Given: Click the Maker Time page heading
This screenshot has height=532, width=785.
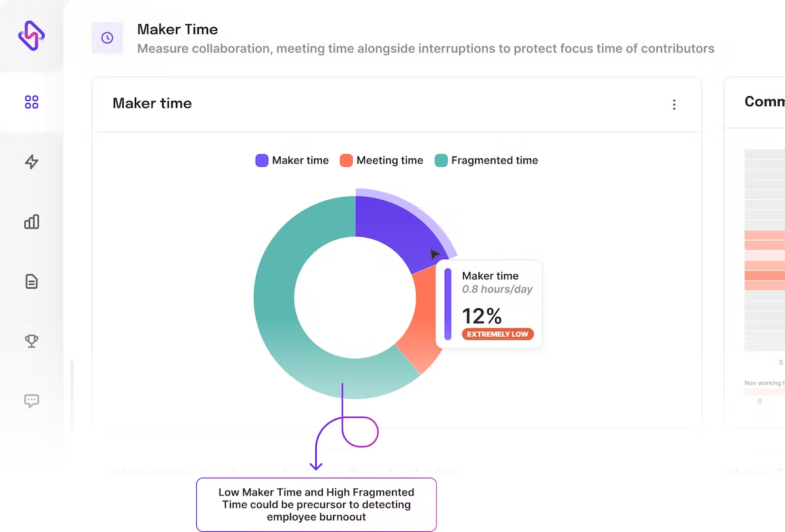Looking at the screenshot, I should click(x=177, y=29).
